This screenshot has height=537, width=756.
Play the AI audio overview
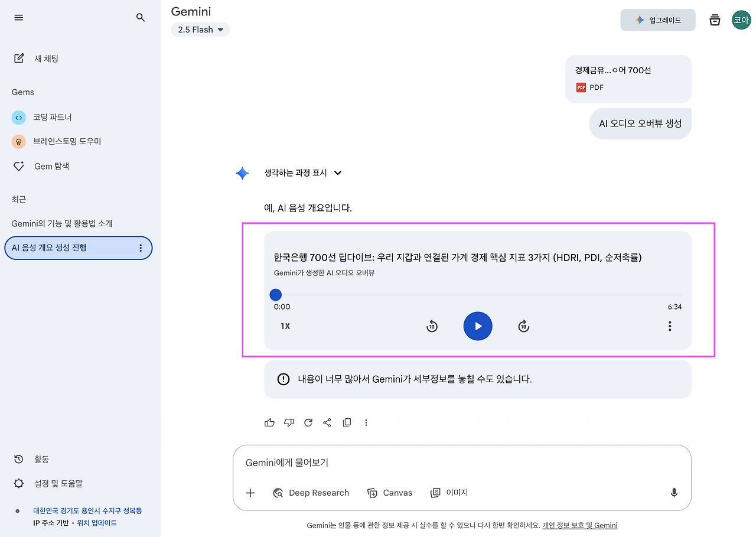(x=478, y=326)
